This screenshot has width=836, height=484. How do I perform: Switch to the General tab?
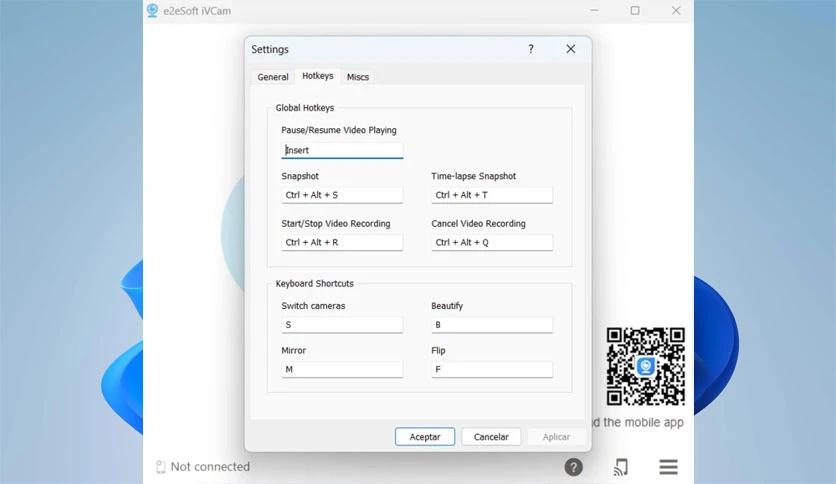(272, 77)
